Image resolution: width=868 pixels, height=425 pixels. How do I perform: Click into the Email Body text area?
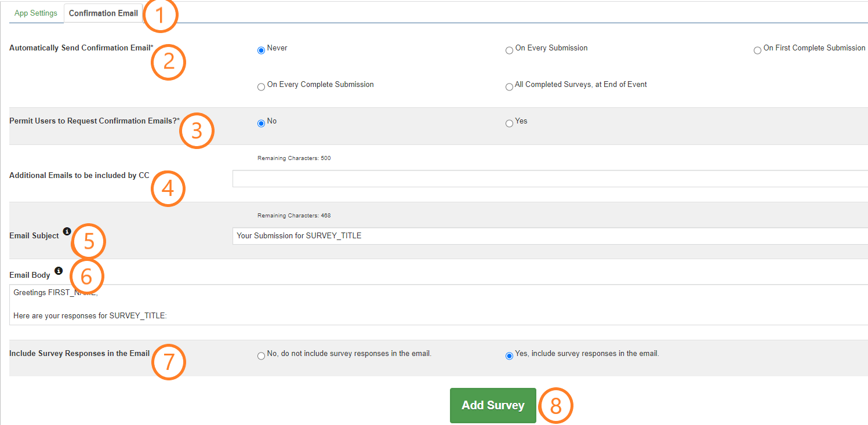point(438,304)
